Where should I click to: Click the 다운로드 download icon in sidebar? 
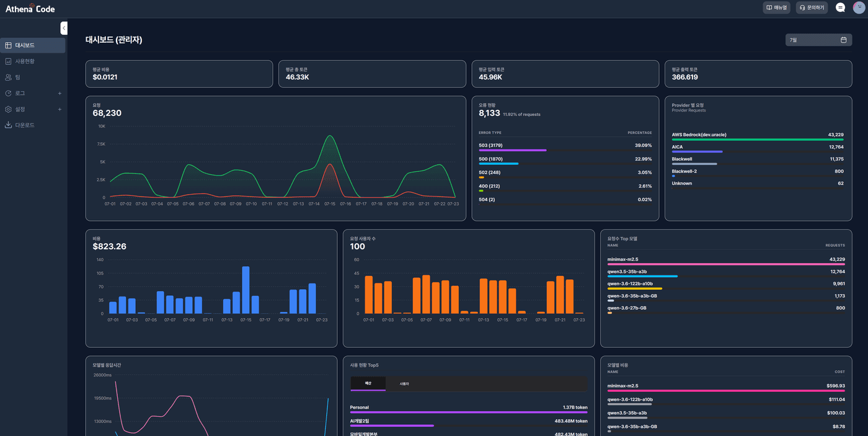[8, 125]
